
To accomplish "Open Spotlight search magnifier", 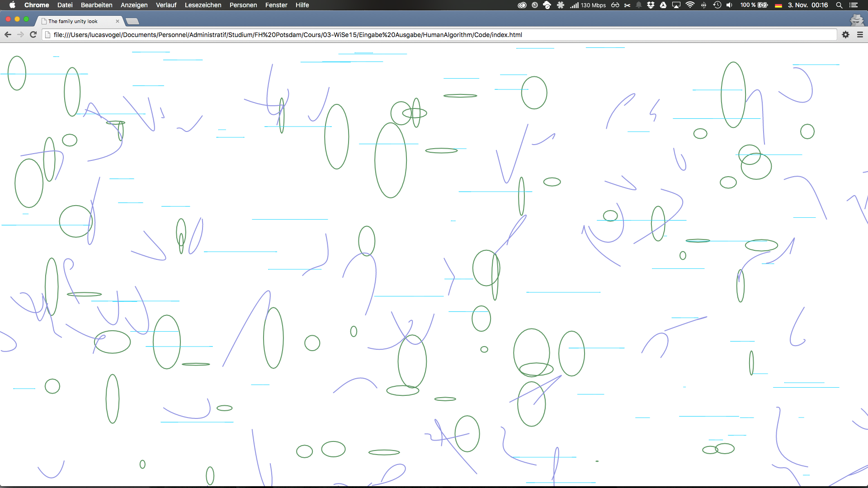I will click(x=839, y=5).
